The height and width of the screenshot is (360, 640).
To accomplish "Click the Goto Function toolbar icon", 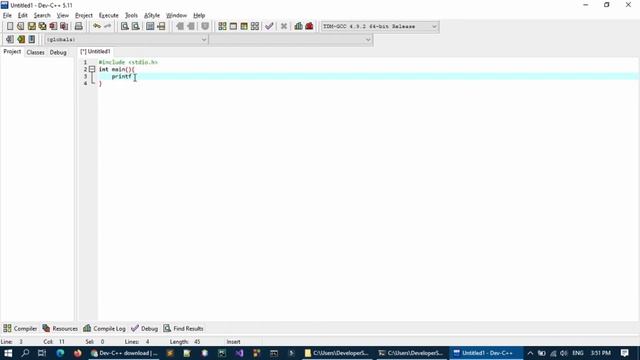I will (150, 26).
